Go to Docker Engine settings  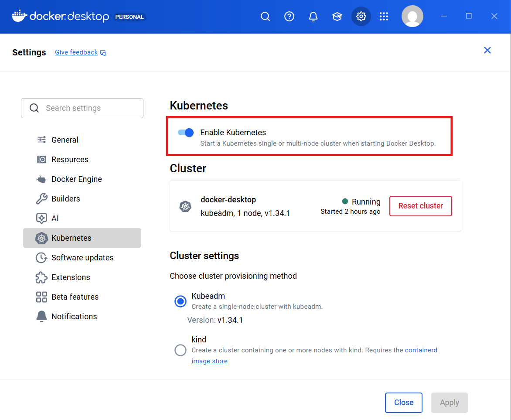pyautogui.click(x=82, y=179)
